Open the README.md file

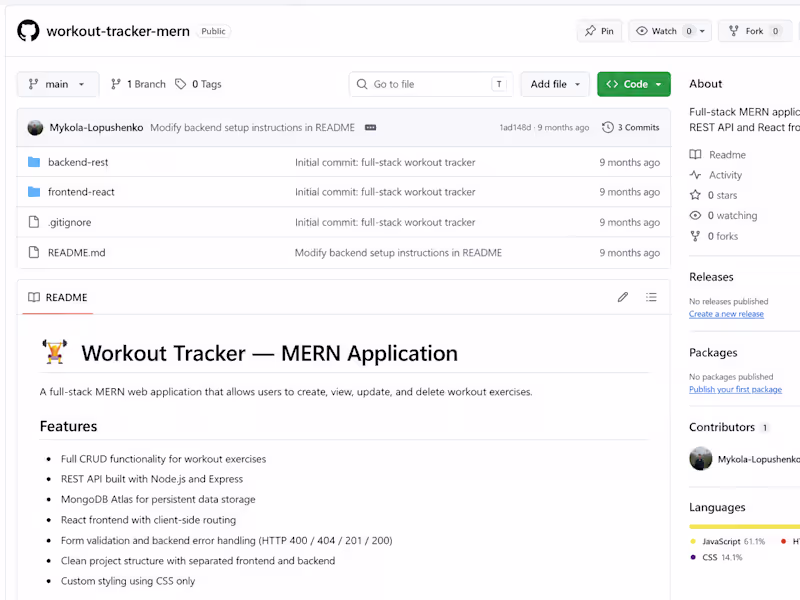pos(77,253)
